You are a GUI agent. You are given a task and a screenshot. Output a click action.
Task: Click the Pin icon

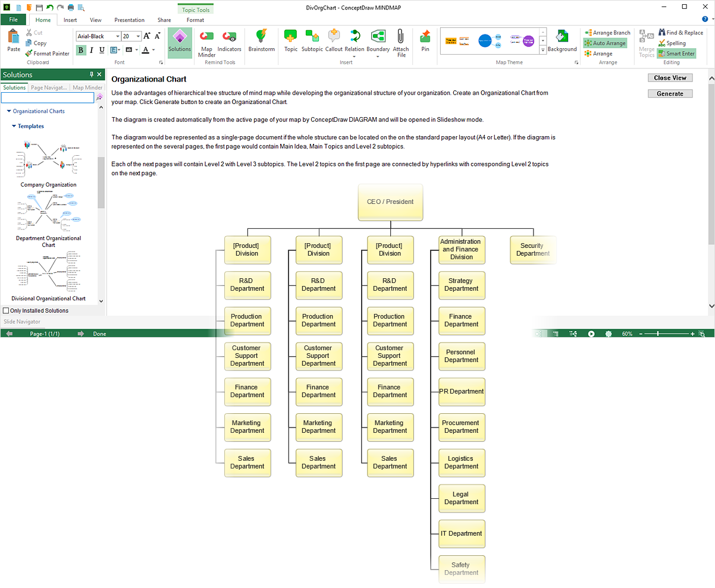425,36
